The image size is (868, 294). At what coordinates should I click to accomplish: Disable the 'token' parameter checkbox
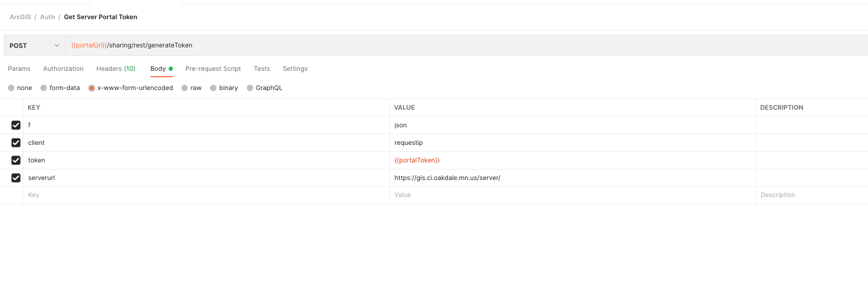[x=16, y=160]
